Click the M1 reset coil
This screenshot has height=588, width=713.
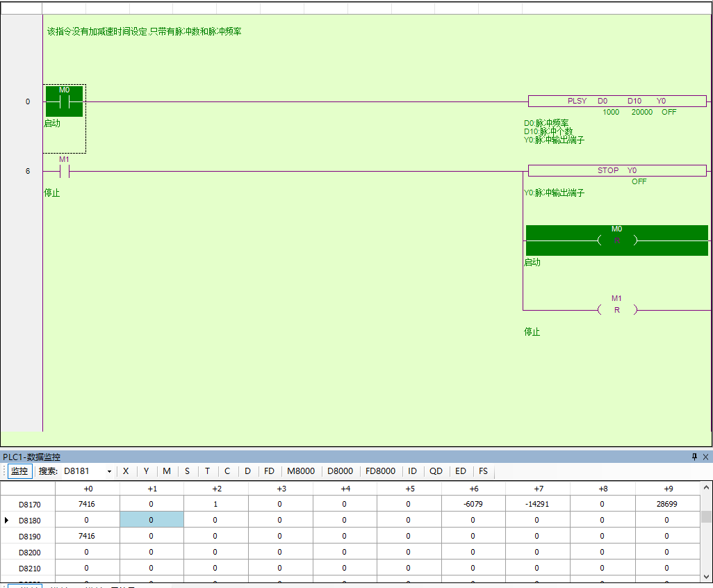(616, 310)
